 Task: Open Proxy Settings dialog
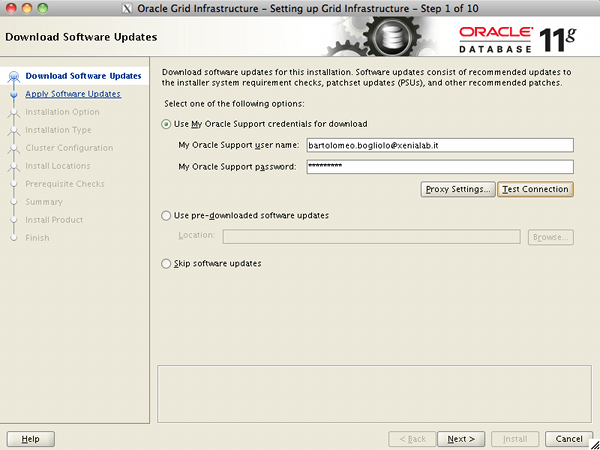coord(458,189)
